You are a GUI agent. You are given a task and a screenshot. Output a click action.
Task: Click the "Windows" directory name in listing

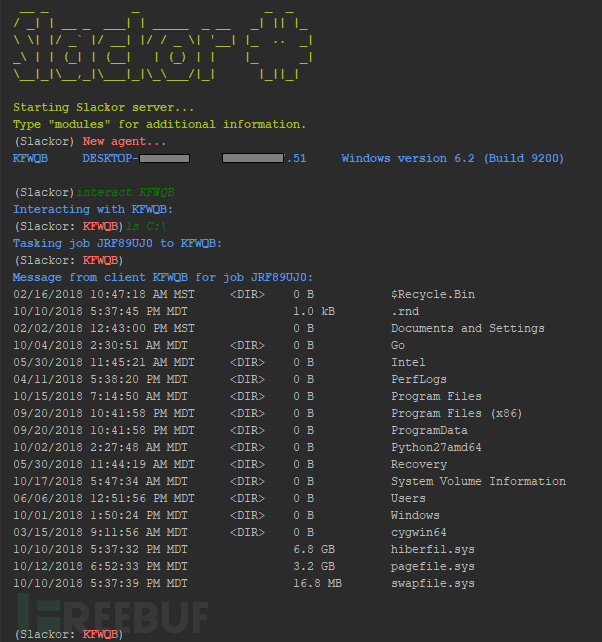415,515
